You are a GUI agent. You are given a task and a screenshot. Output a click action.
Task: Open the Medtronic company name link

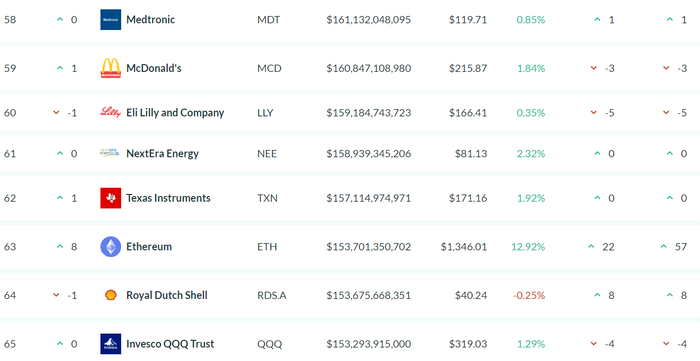[150, 20]
